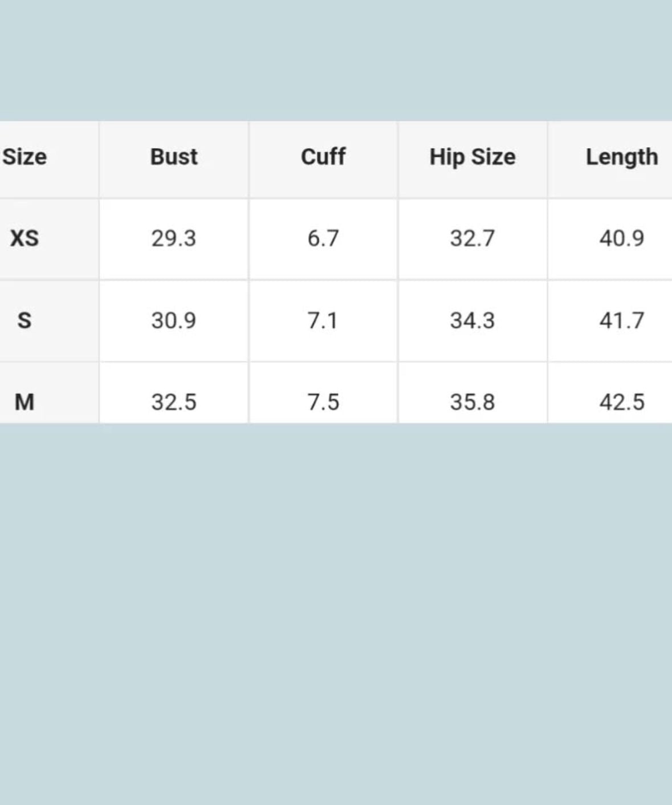Select the S length value 41.7
The width and height of the screenshot is (672, 805).
(622, 320)
